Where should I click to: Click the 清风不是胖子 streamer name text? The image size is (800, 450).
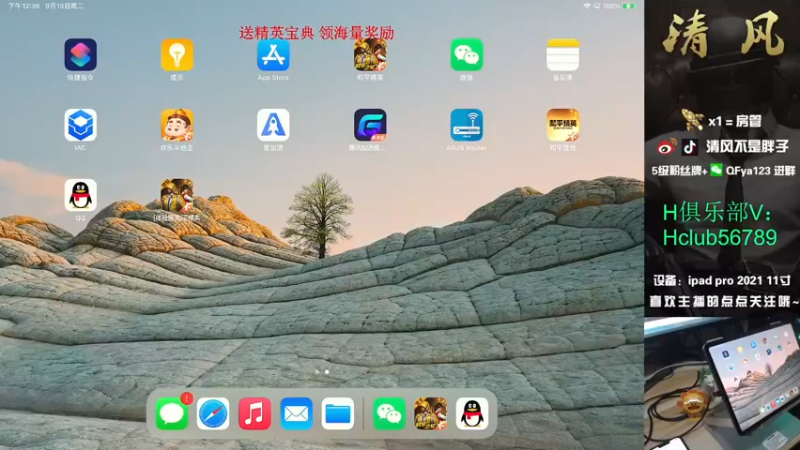point(747,147)
